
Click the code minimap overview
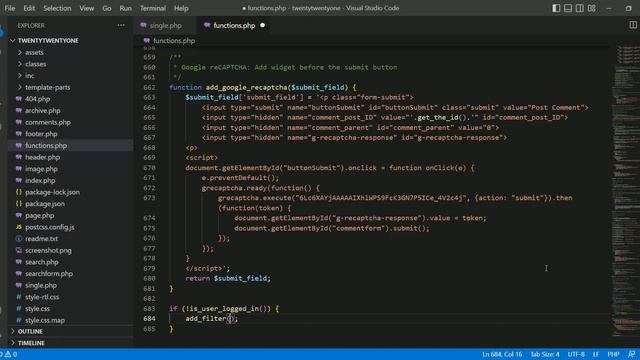coord(627,190)
